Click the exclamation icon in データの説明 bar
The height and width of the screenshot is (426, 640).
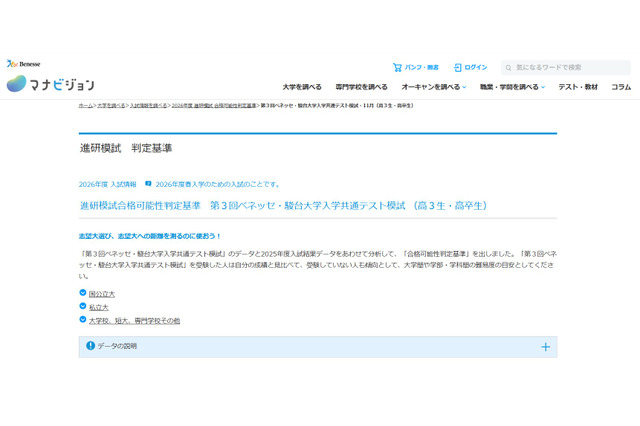coord(91,346)
